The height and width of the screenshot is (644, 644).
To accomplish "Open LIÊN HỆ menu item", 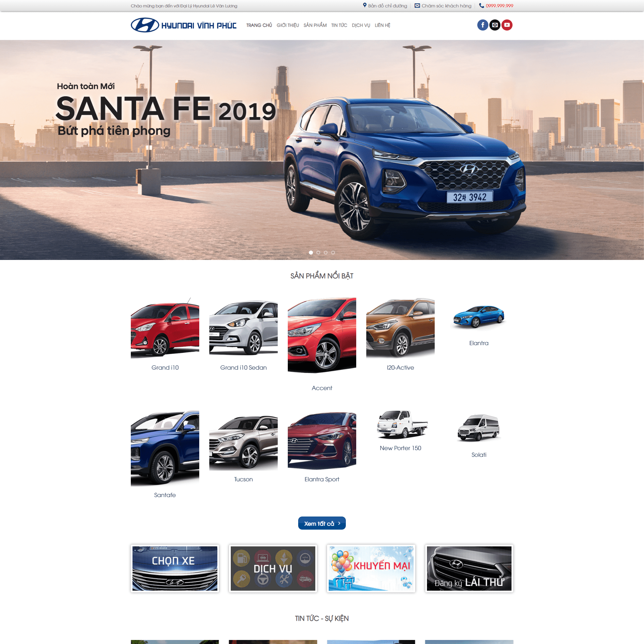I will point(382,25).
